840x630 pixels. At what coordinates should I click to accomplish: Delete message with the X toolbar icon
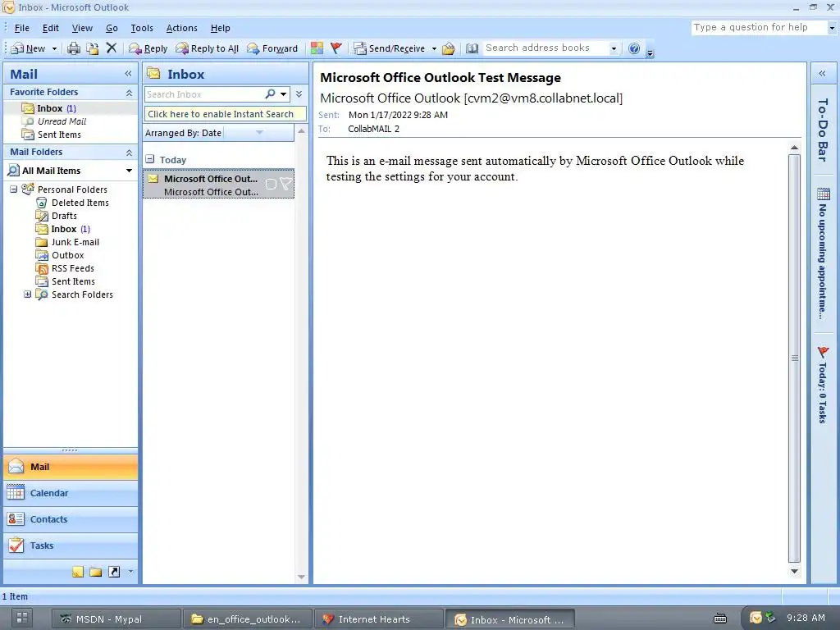click(x=112, y=48)
